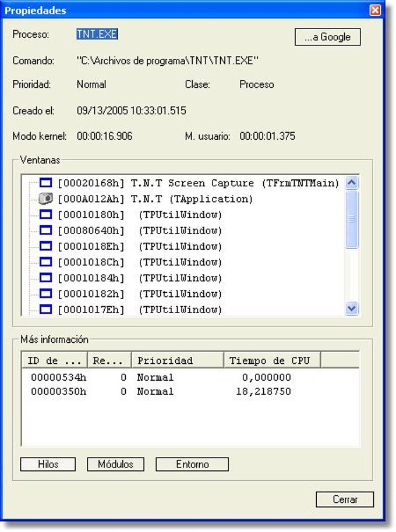The image size is (396, 532).
Task: Click the CPU time value 18,218750
Action: 263,392
